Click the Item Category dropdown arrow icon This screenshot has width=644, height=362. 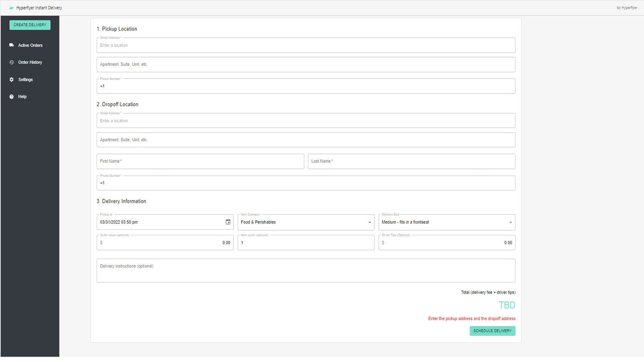point(369,222)
